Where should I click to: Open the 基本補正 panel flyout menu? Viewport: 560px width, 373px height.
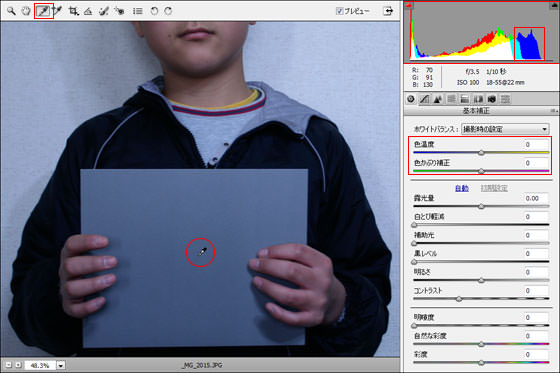pos(554,111)
